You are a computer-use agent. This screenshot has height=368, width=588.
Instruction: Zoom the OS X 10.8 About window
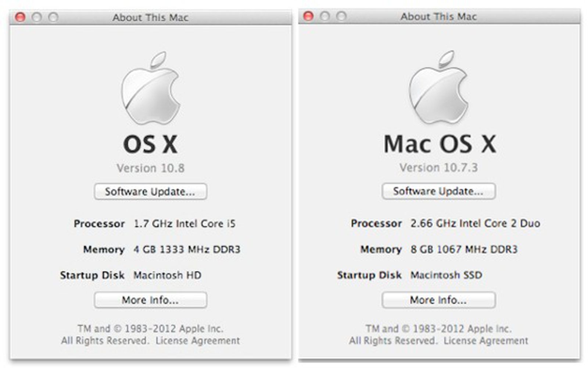pos(53,17)
